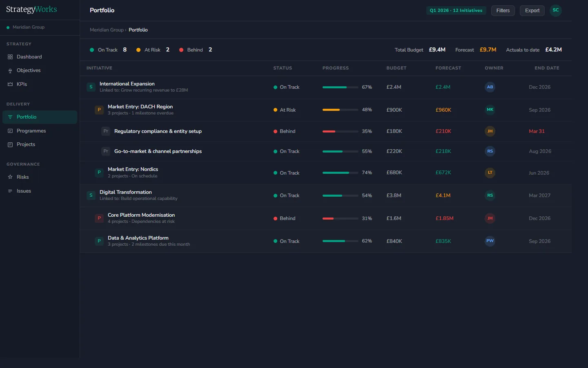Click the Export button
The width and height of the screenshot is (588, 368).
coord(532,11)
